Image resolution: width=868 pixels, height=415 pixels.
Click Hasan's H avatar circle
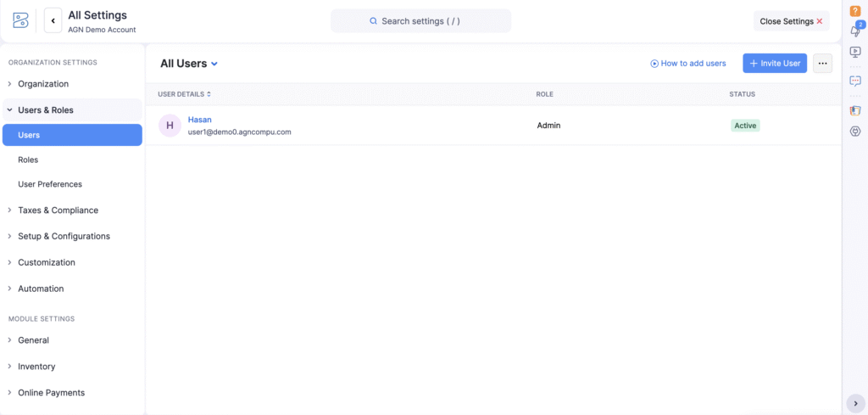170,126
